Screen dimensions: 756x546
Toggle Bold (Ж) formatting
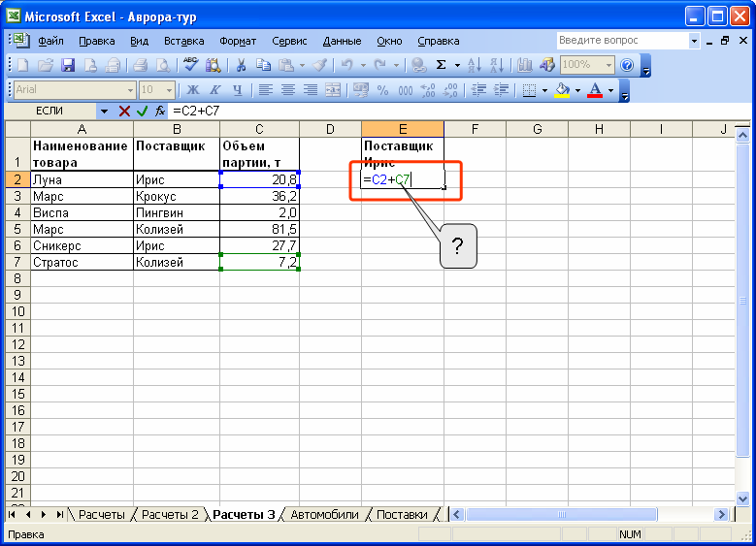click(x=193, y=90)
